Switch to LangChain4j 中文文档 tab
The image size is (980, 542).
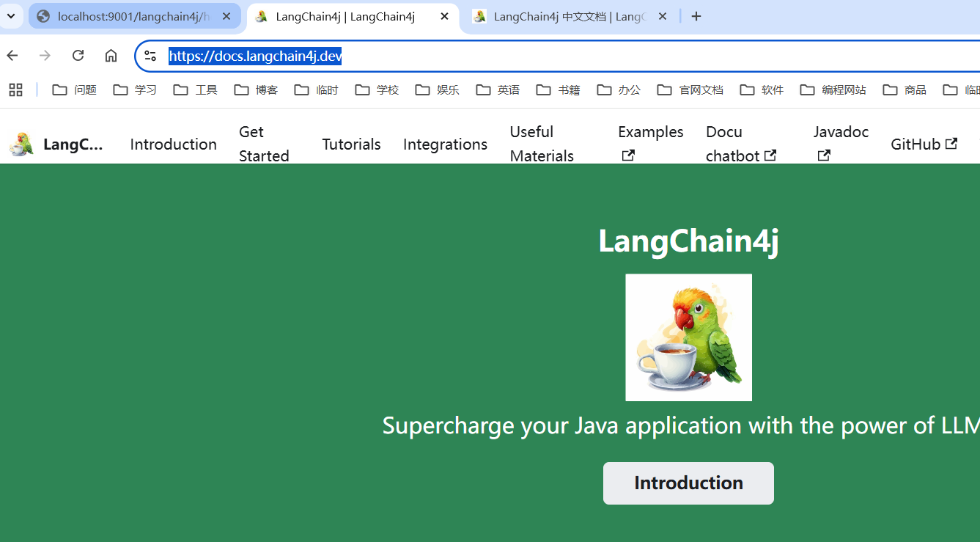[x=568, y=16]
